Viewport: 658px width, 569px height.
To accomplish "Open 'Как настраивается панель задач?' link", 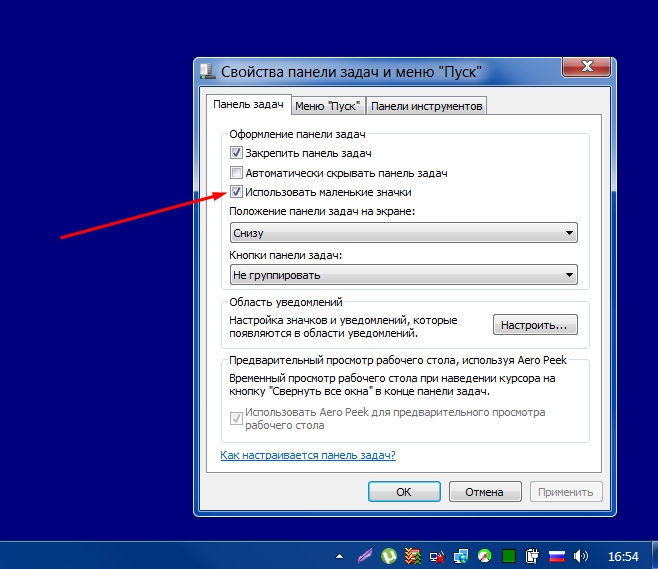I will coord(308,455).
